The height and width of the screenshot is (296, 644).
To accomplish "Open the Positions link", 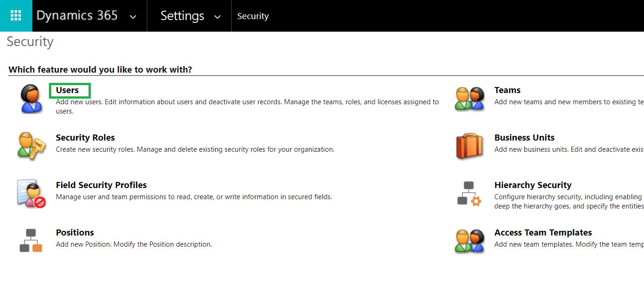I will tap(75, 233).
